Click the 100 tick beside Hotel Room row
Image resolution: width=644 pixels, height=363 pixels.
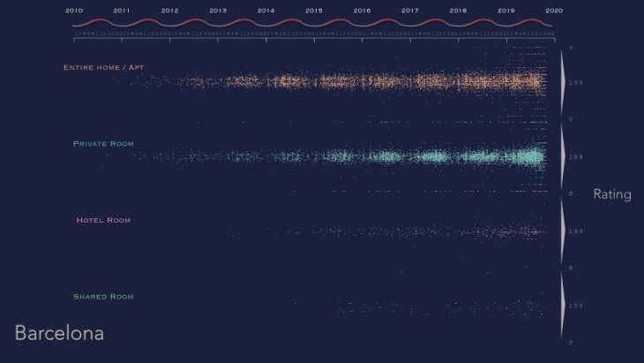pos(576,231)
